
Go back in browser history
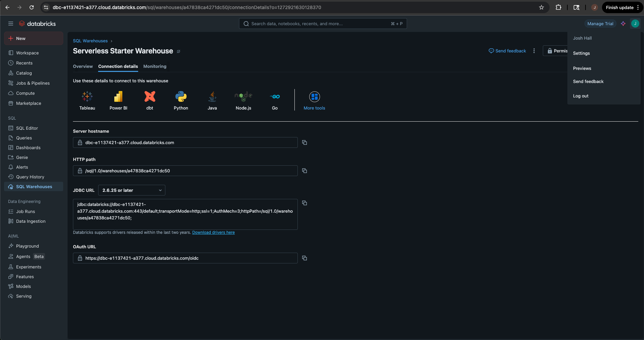point(7,7)
